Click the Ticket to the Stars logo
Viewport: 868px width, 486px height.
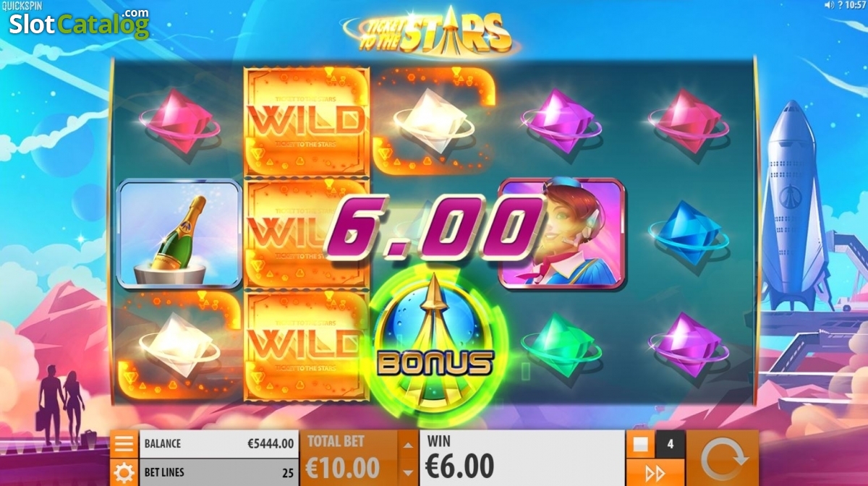click(428, 30)
